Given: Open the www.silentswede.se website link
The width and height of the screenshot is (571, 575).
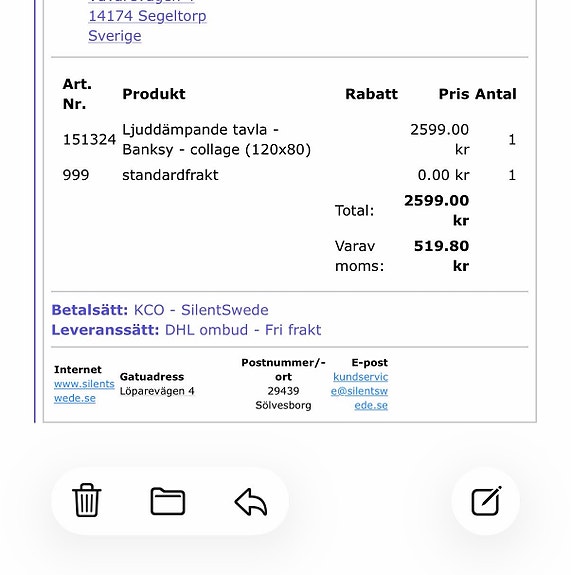Looking at the screenshot, I should (84, 391).
